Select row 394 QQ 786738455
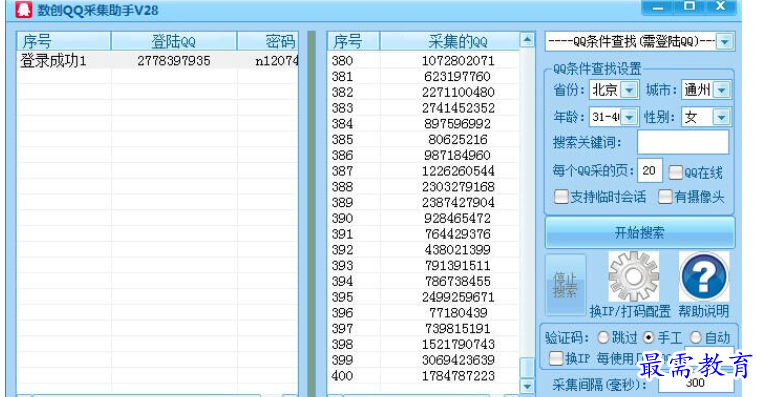The height and width of the screenshot is (397, 761). 423,281
